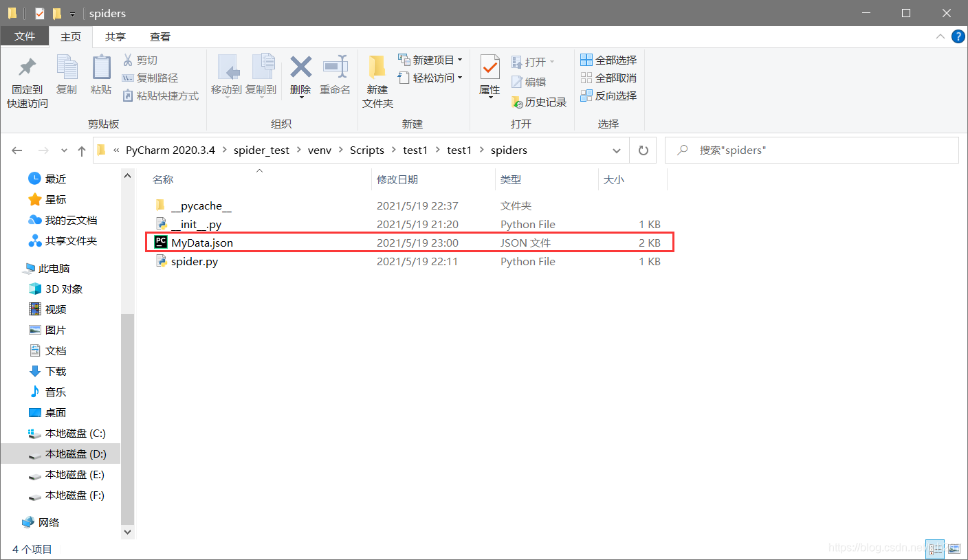
Task: Switch to the Share (共享) tab
Action: click(115, 36)
